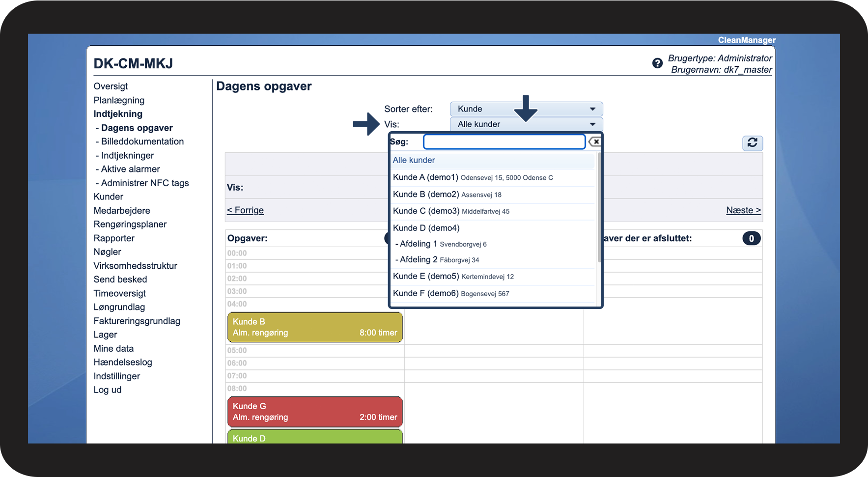
Task: Click the Forrige link
Action: pos(245,210)
